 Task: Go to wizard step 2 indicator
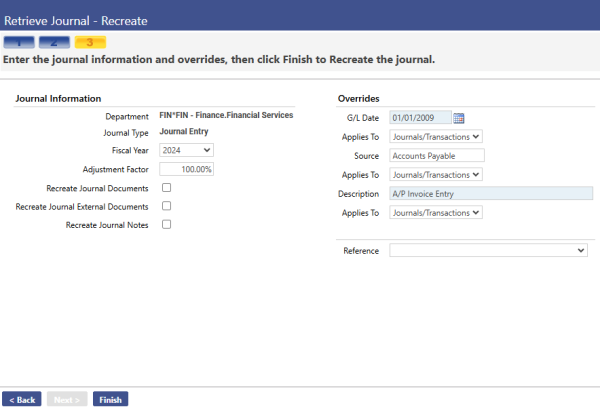[x=54, y=42]
